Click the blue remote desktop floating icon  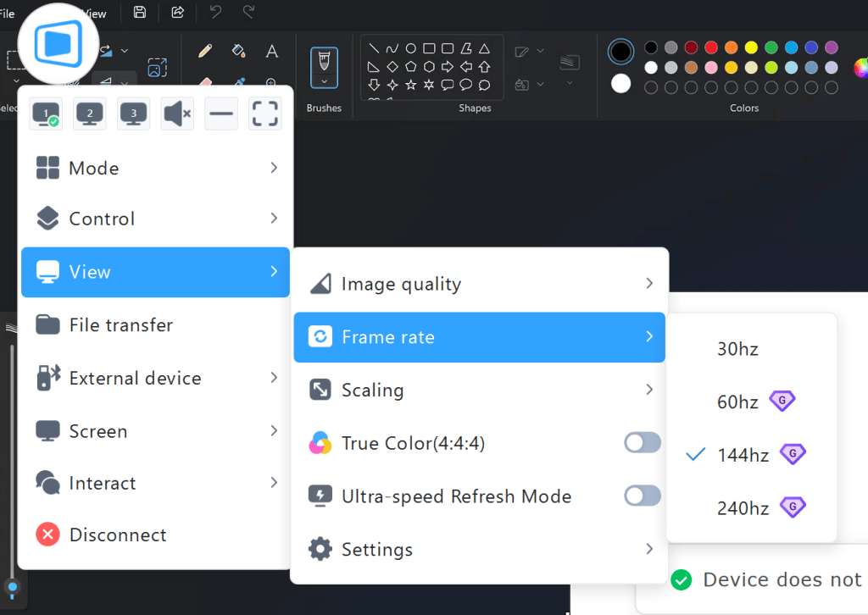pyautogui.click(x=58, y=44)
